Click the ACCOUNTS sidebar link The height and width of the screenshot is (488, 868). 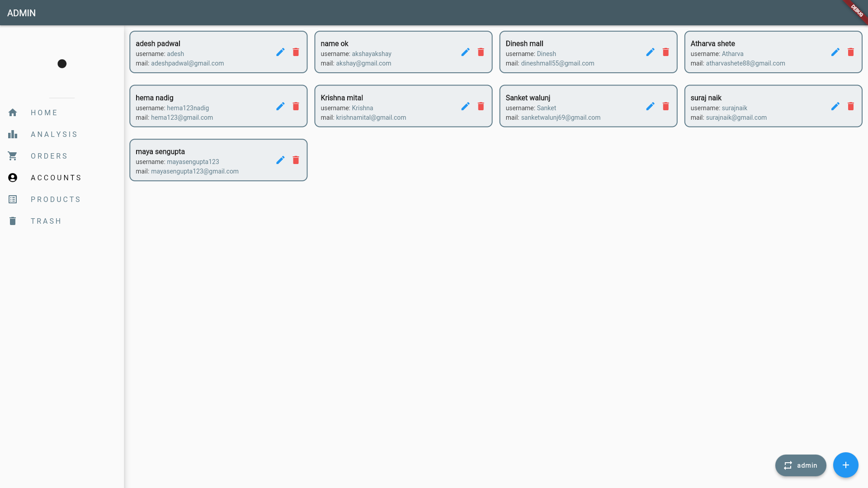tap(56, 178)
